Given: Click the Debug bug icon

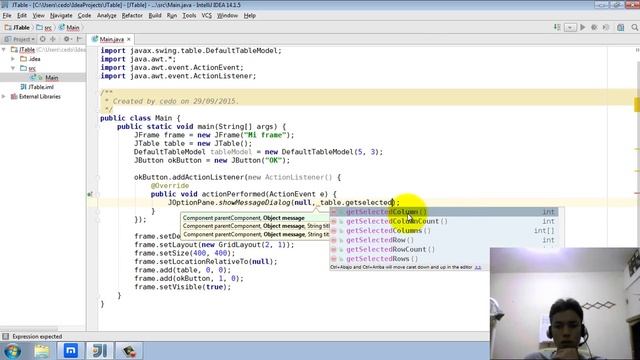Looking at the screenshot, I should coord(594,27).
